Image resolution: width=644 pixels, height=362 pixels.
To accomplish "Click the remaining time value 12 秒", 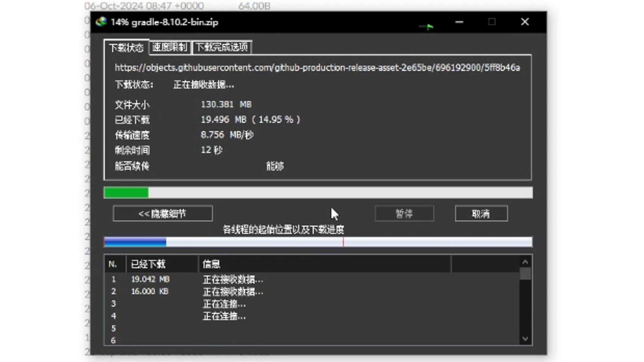I will tap(211, 150).
